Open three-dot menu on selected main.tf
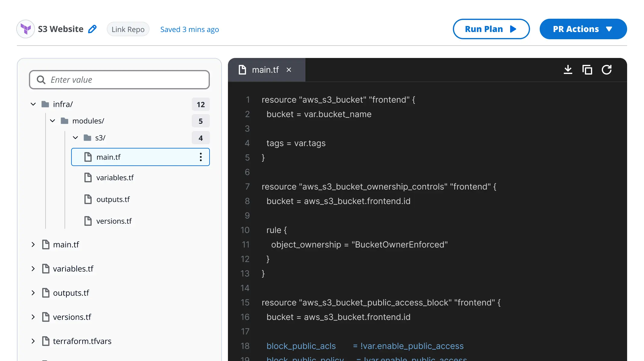 200,157
